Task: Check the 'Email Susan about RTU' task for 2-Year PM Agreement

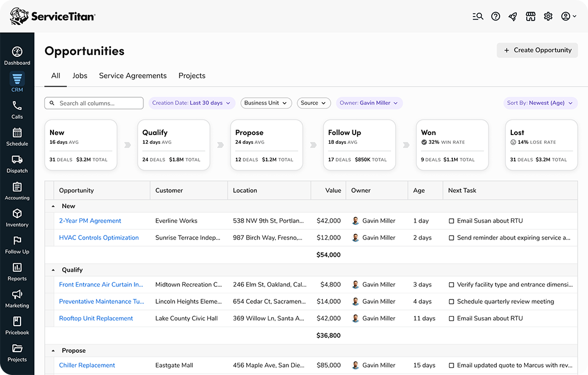Action: 451,221
